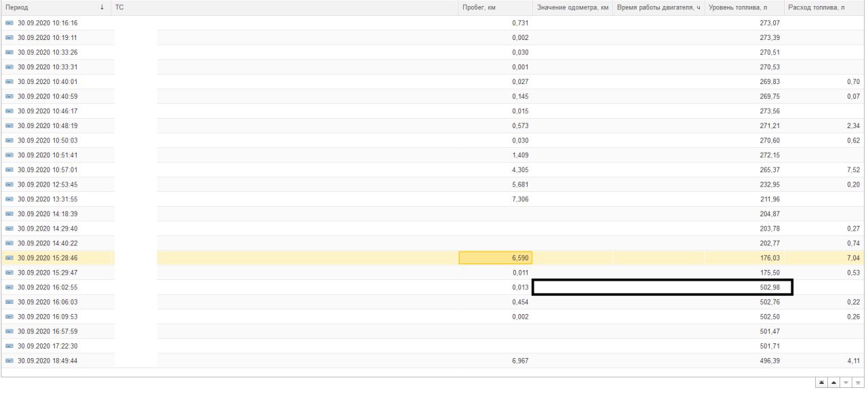
Task: Select the period 30.09.2020 10:48:19
Action: coord(47,125)
